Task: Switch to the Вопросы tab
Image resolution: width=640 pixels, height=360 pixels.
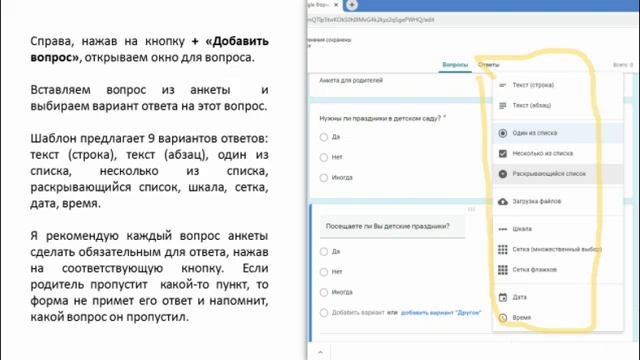Action: pyautogui.click(x=455, y=65)
